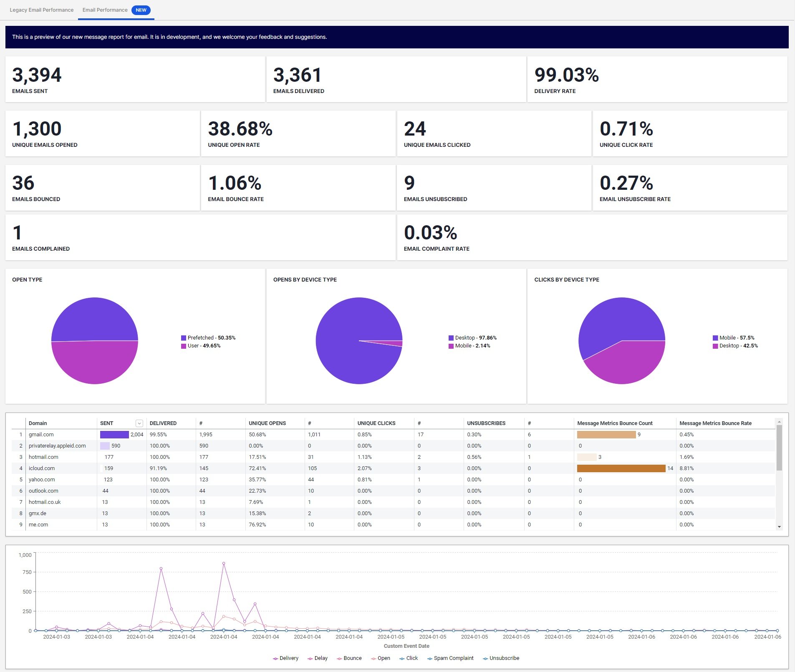The image size is (795, 672).
Task: Click the User legend swatch in Open Type
Action: (184, 346)
